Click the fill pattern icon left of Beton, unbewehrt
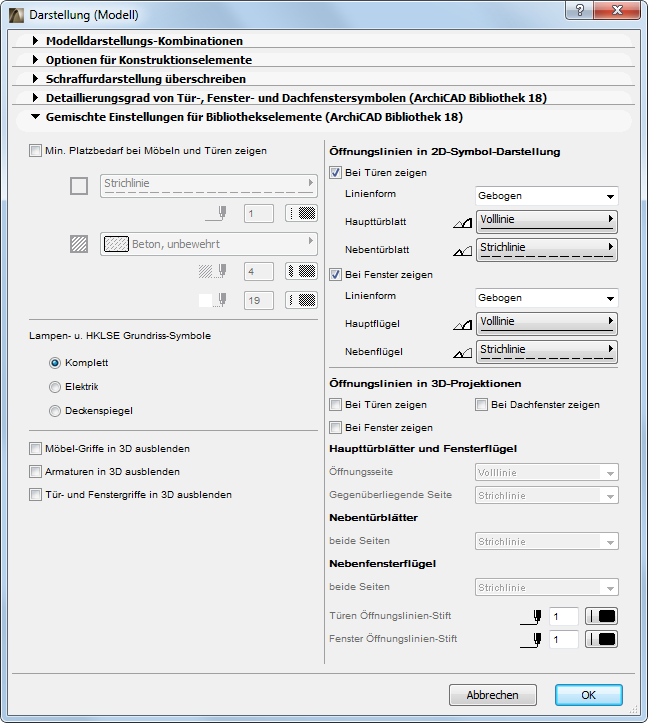The height and width of the screenshot is (723, 648). (79, 244)
